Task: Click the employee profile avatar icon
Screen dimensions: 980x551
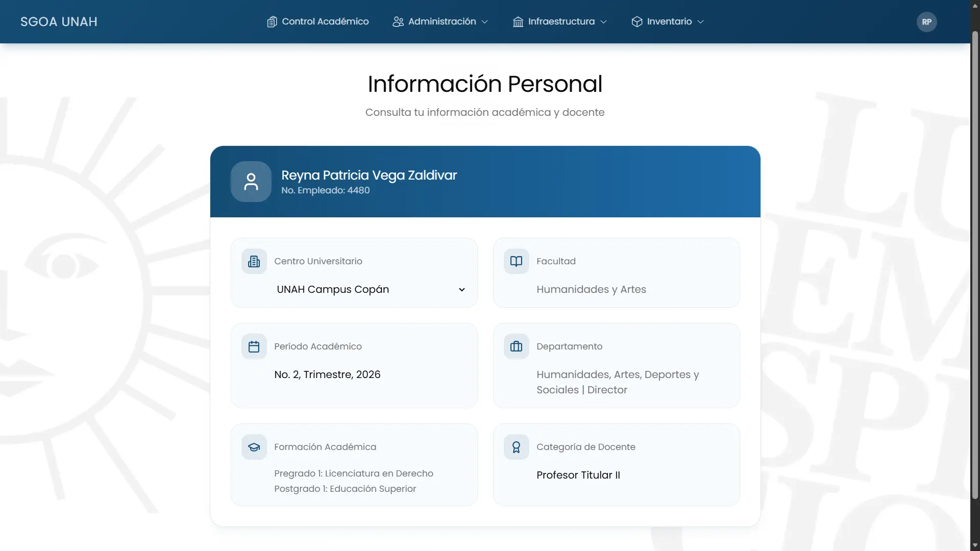Action: [x=251, y=182]
